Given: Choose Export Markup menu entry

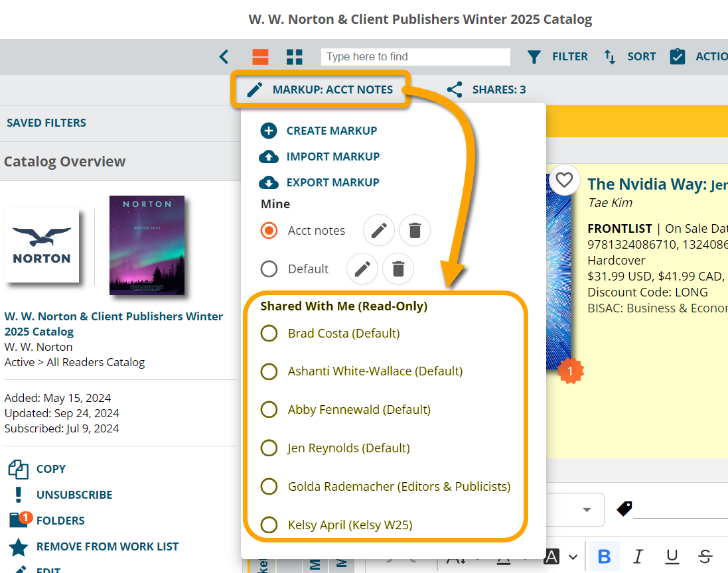Looking at the screenshot, I should click(333, 183).
